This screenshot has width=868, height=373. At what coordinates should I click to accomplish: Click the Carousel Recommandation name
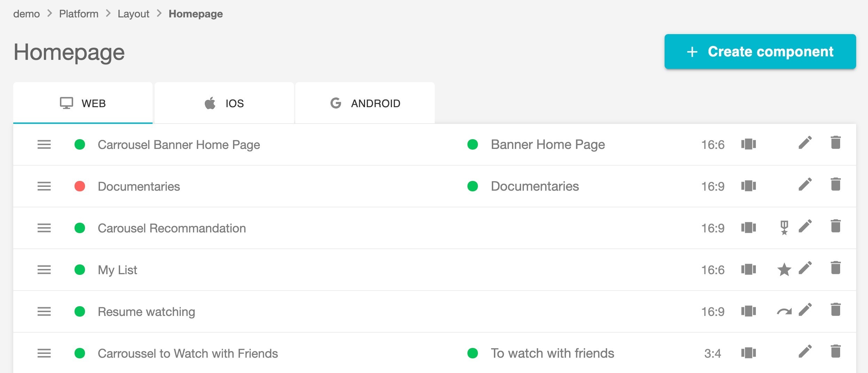[172, 228]
